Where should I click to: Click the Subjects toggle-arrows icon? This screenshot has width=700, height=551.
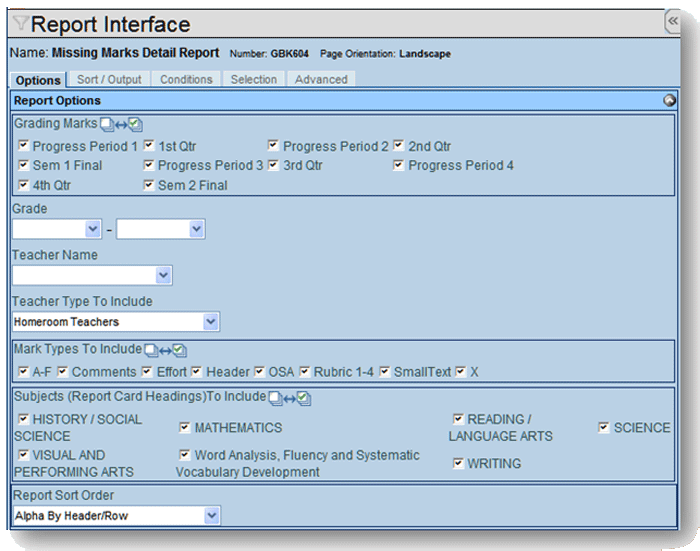pos(290,399)
